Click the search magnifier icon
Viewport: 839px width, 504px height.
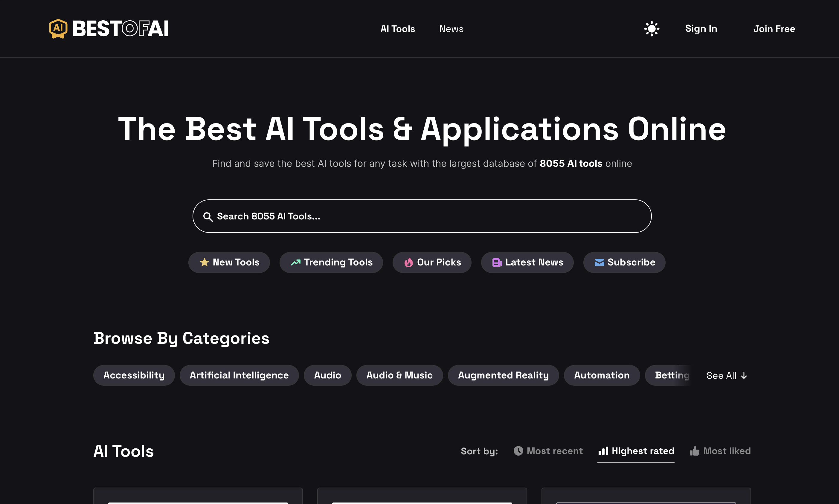pyautogui.click(x=208, y=217)
